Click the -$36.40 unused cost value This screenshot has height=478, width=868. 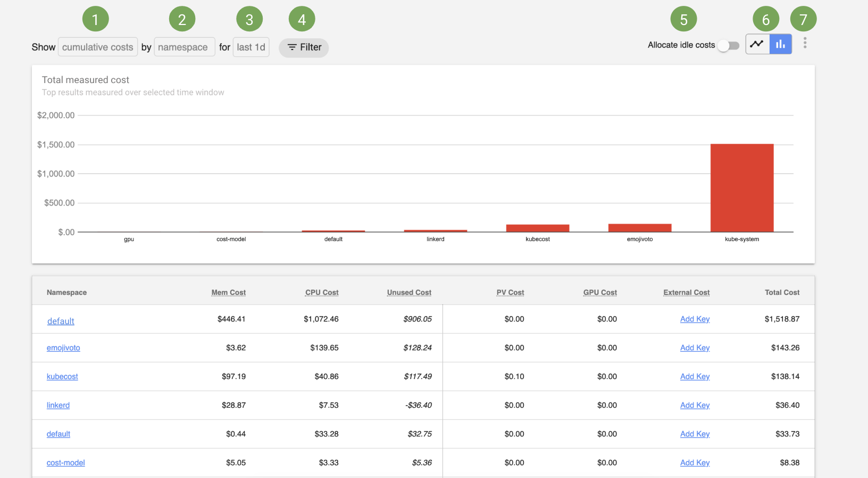pyautogui.click(x=419, y=405)
